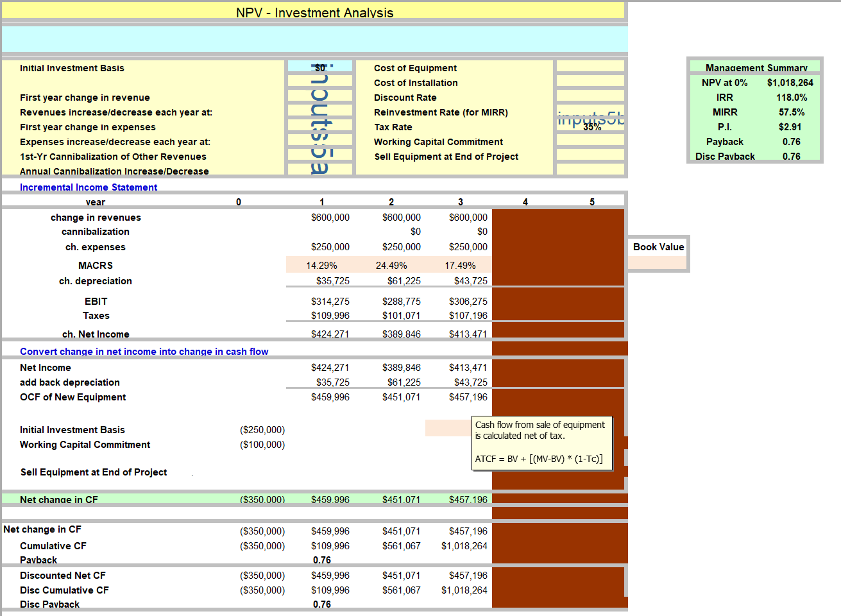Click the 35% Tax Rate cell
This screenshot has width=841, height=616.
click(590, 126)
